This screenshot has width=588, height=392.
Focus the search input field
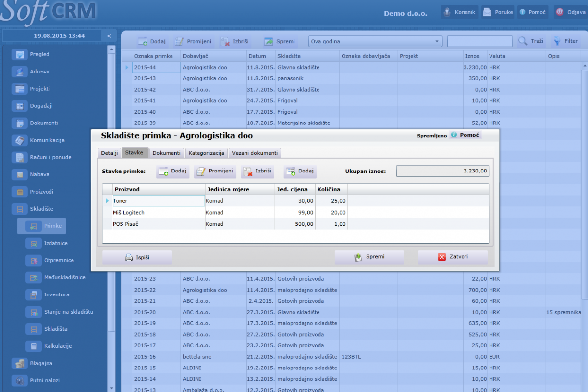coord(480,41)
